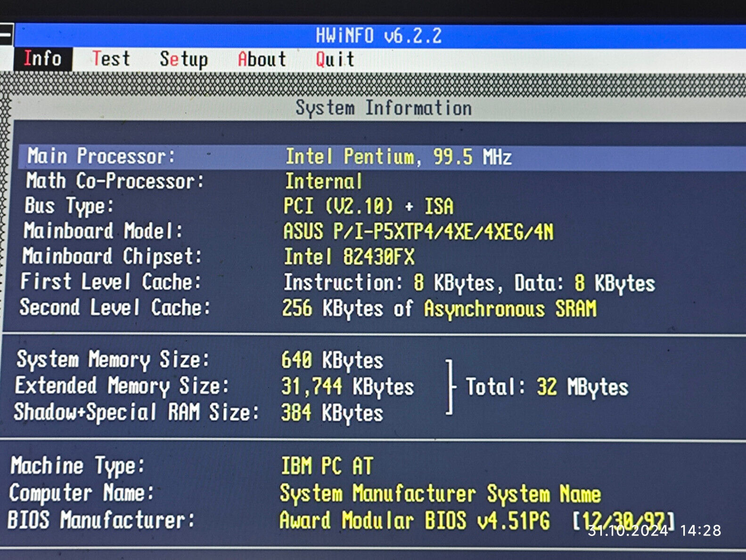Image resolution: width=746 pixels, height=560 pixels.
Task: Click the Computer Name label
Action: (81, 493)
